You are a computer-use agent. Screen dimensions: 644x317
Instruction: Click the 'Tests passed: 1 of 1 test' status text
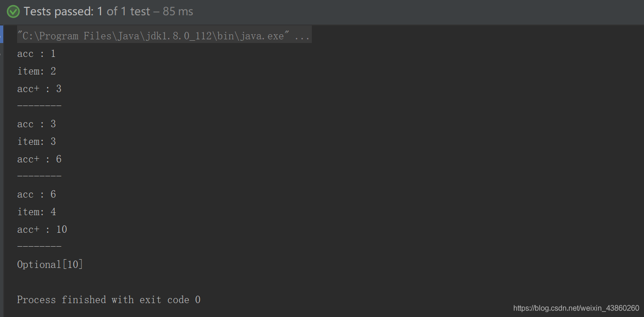pos(87,12)
